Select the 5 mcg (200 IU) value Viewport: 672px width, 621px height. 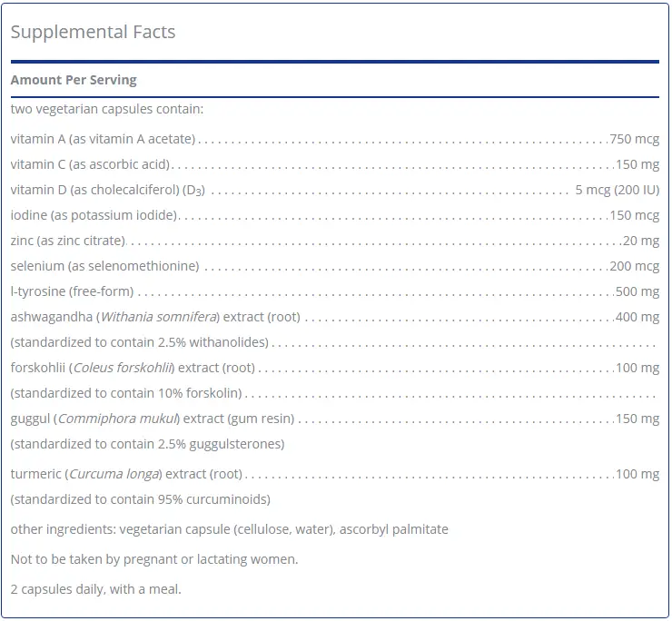click(618, 190)
